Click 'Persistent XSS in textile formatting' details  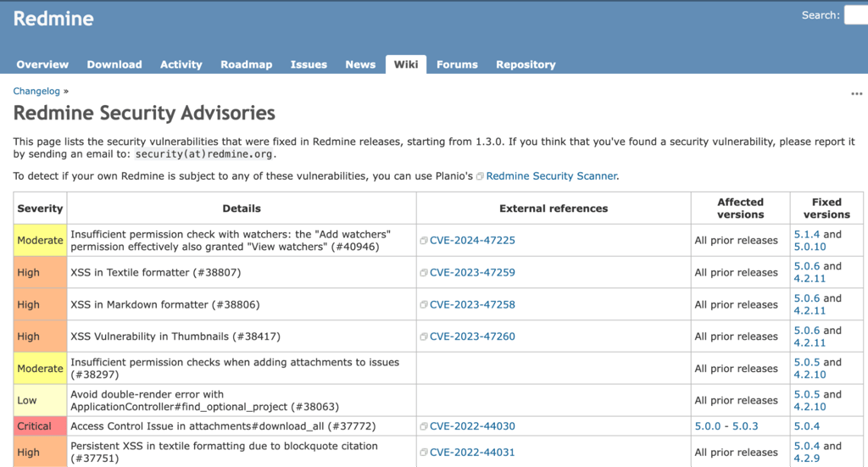click(x=224, y=452)
